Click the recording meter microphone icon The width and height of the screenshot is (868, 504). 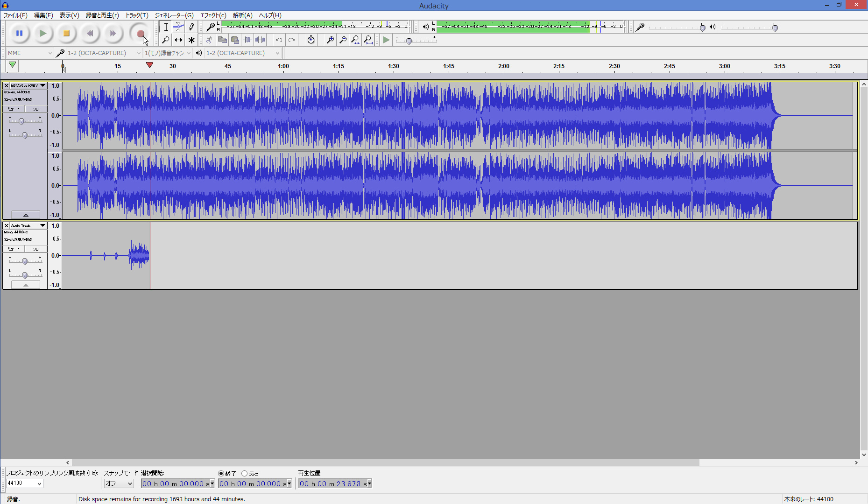point(211,27)
